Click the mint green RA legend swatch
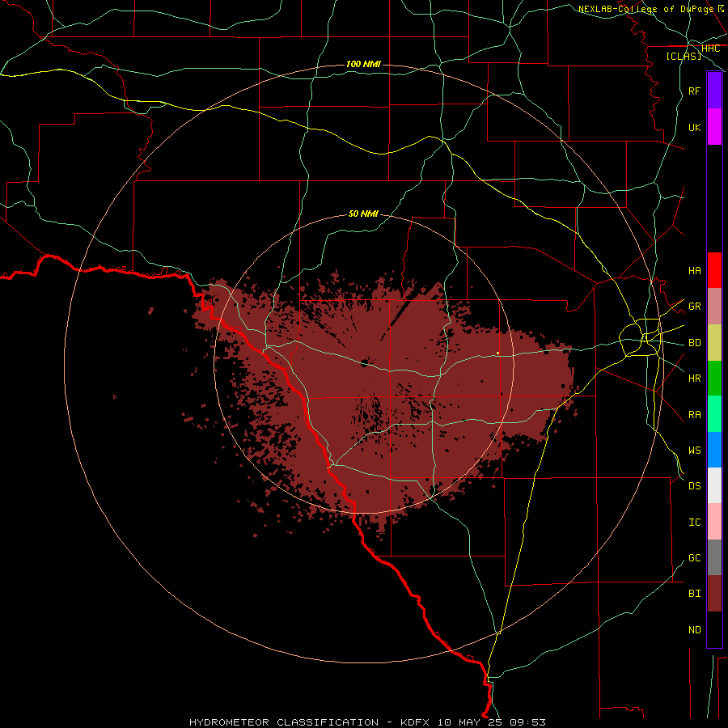The image size is (728, 728). (x=714, y=414)
